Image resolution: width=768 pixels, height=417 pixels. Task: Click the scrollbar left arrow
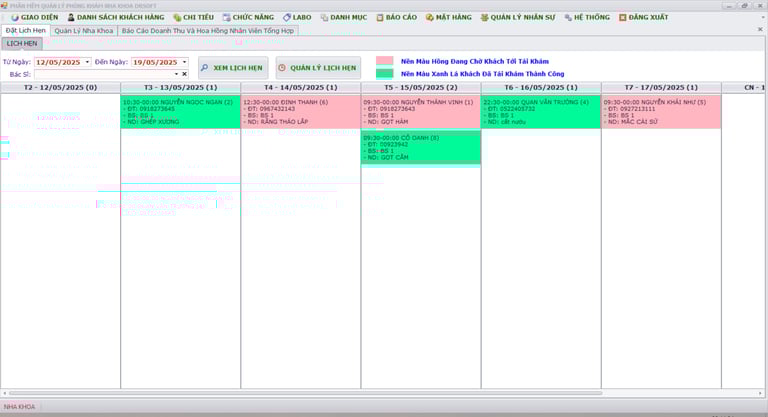click(4, 393)
